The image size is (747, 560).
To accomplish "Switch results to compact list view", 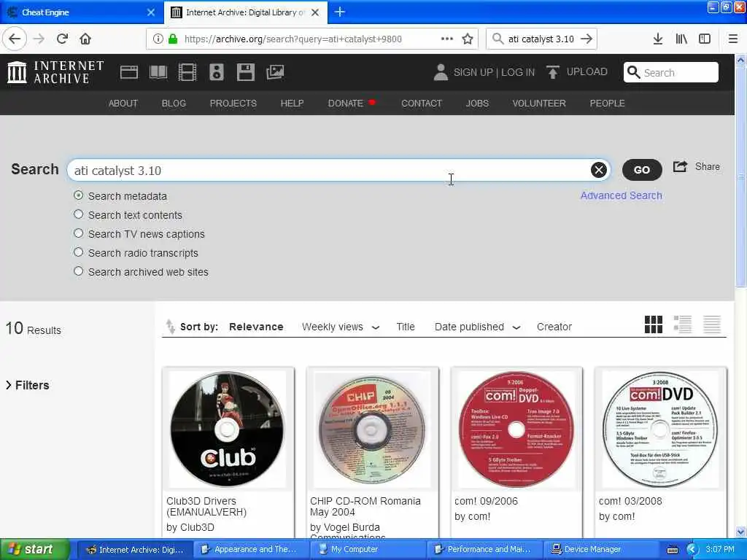I will point(712,324).
